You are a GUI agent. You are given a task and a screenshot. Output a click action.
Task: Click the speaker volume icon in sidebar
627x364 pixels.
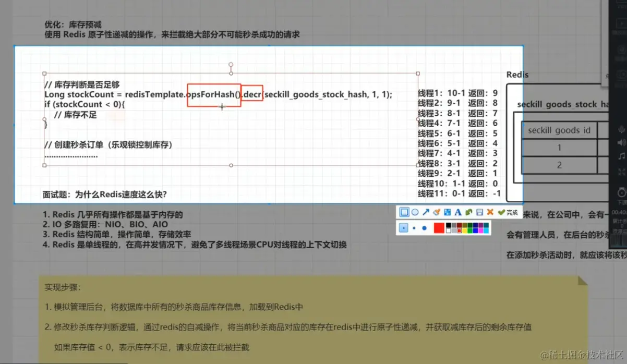[621, 142]
